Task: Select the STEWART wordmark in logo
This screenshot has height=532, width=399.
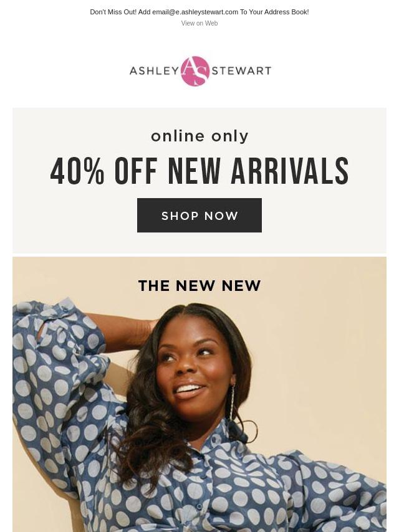Action: 241,71
